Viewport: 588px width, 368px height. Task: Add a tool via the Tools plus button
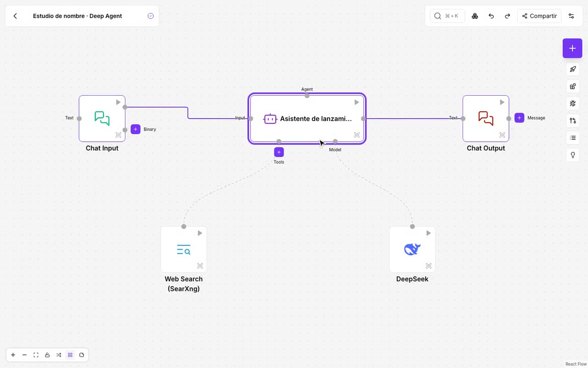[x=279, y=152]
